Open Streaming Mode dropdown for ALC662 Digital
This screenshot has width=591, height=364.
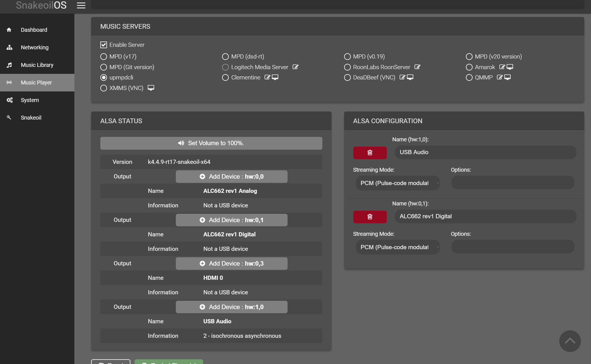[x=398, y=247]
